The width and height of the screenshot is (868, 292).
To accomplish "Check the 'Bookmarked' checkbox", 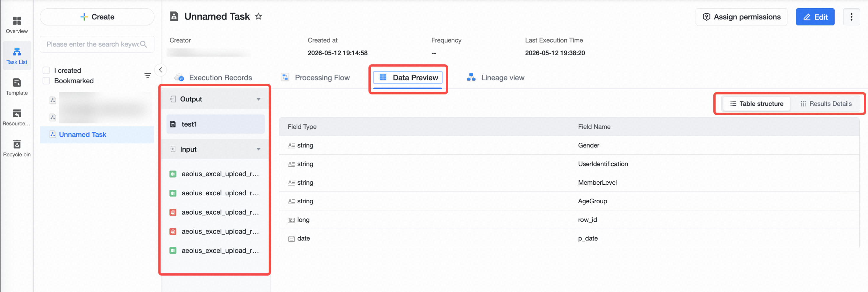I will click(x=46, y=81).
